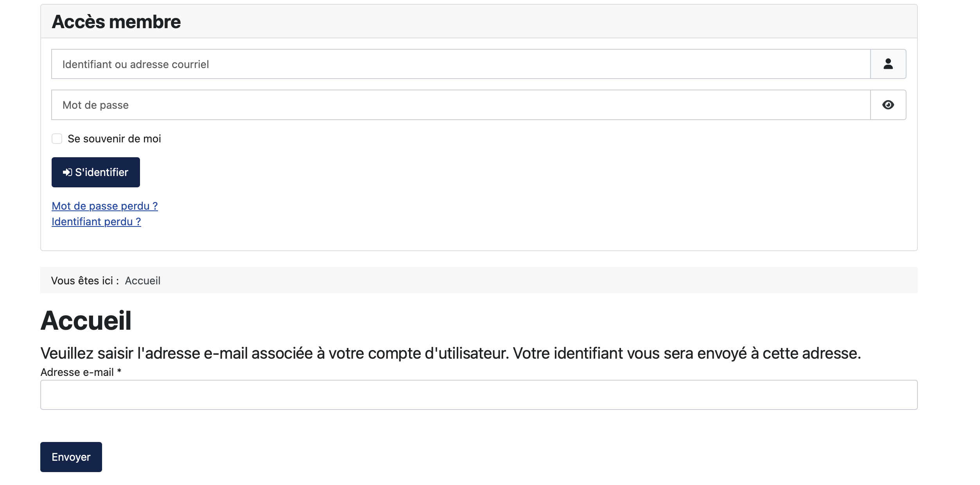Click the user silhouette icon beside the identifiant field
The image size is (980, 485).
click(888, 64)
